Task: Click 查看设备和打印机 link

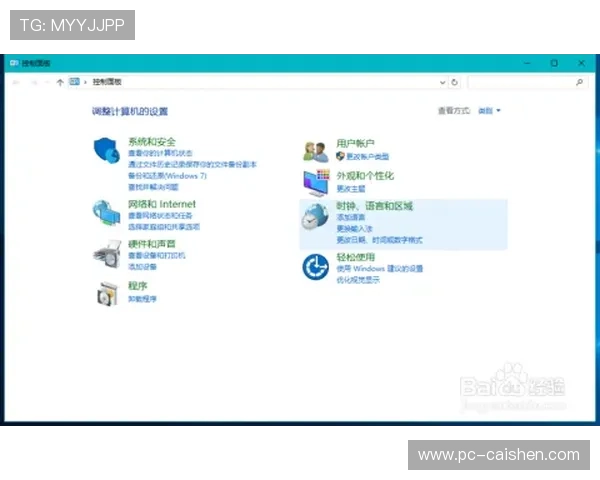Action: [x=157, y=255]
